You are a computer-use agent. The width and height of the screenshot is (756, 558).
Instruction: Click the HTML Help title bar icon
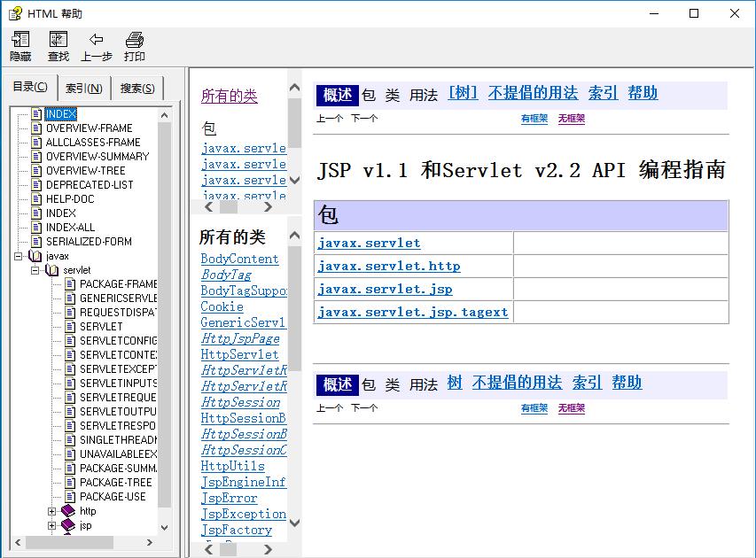pos(15,13)
